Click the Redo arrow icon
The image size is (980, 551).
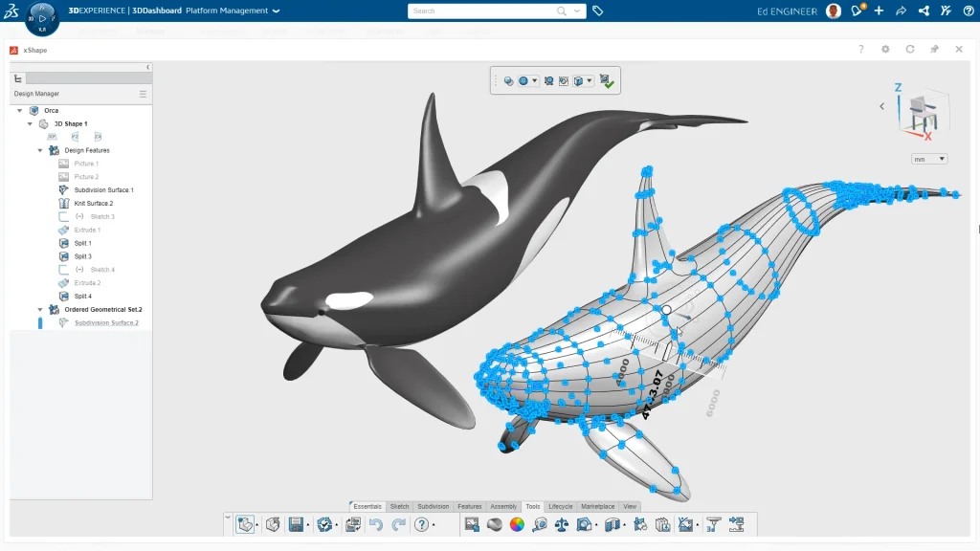click(x=398, y=524)
